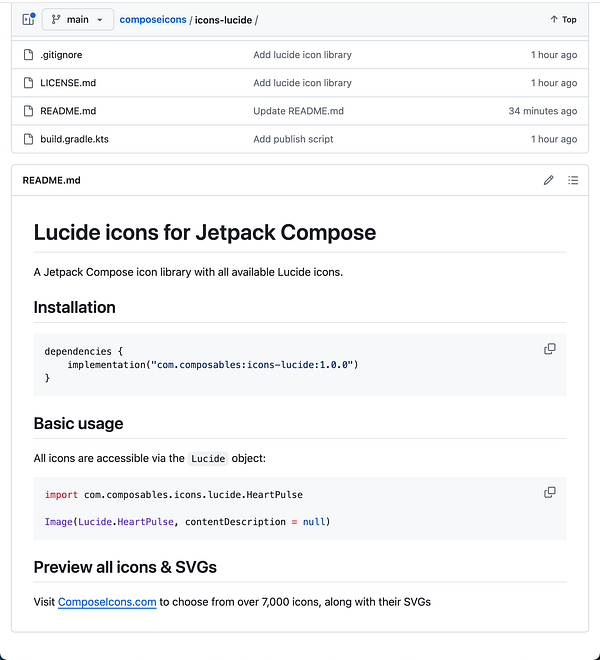Visit the ComposeIcons.com link
Image resolution: width=600 pixels, height=660 pixels.
pyautogui.click(x=107, y=602)
